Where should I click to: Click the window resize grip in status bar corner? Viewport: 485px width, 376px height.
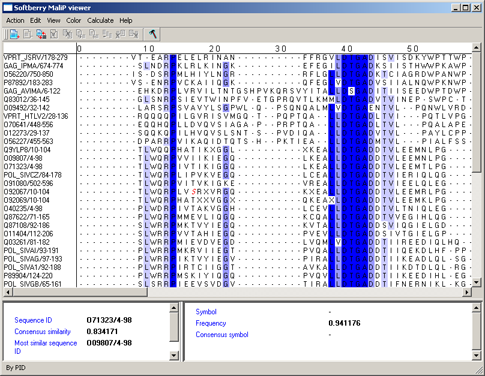coord(478,369)
